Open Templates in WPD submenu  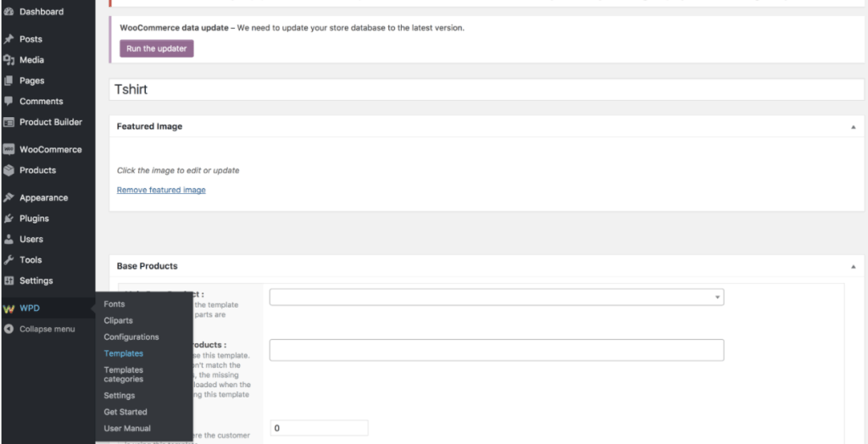click(x=124, y=353)
